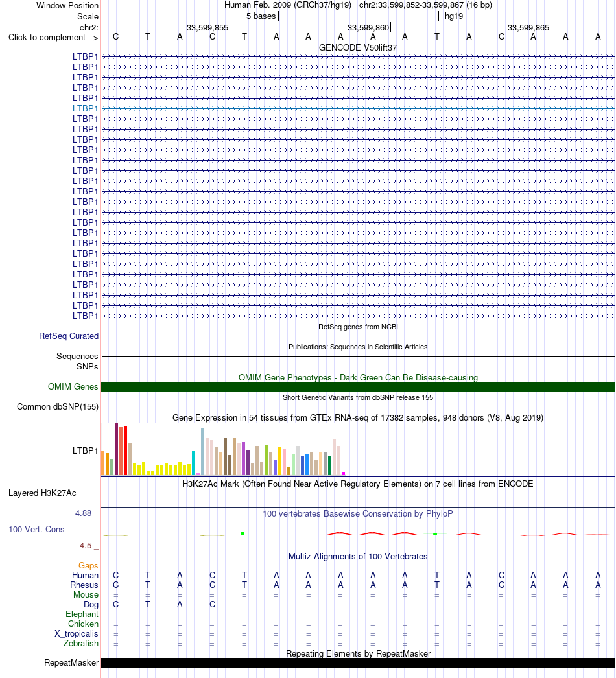
Task: Click the bright green PhyloP conservation bar
Action: point(243,533)
